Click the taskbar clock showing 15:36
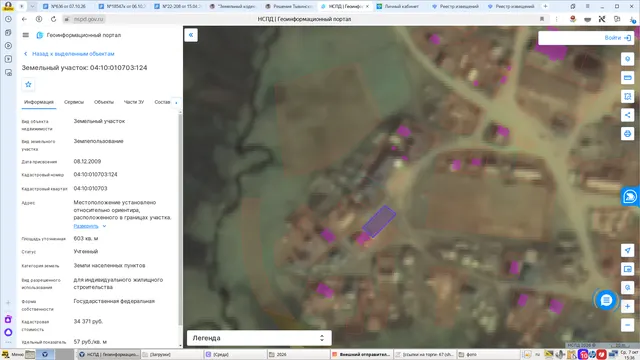The image size is (640, 360). 629,354
